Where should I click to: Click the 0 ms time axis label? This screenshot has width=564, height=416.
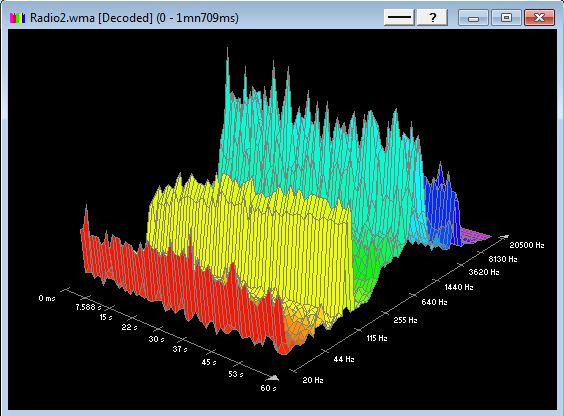pyautogui.click(x=47, y=298)
